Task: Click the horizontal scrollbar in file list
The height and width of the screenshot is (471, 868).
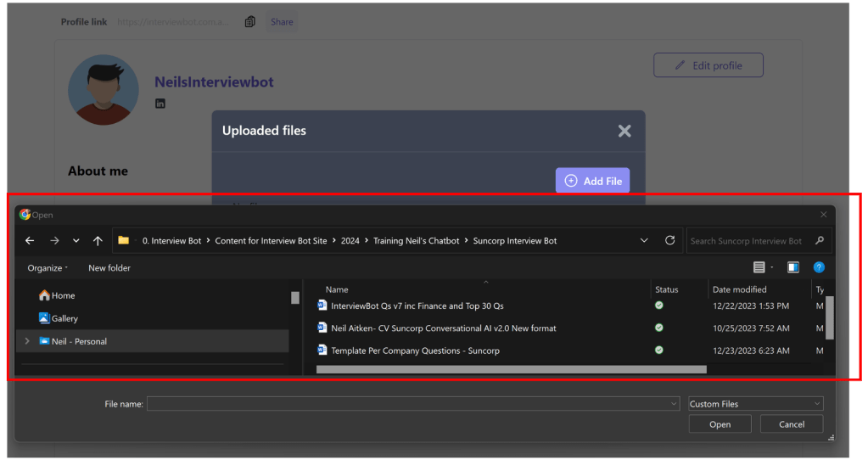Action: point(511,370)
